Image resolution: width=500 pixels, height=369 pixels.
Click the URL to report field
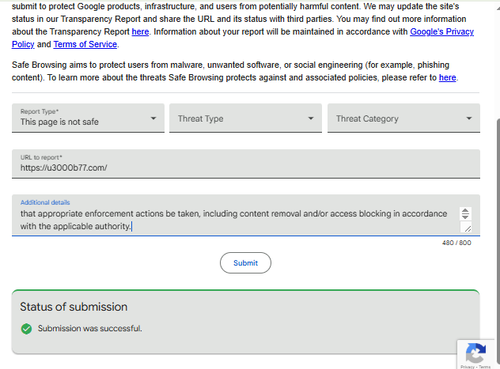[x=246, y=164]
